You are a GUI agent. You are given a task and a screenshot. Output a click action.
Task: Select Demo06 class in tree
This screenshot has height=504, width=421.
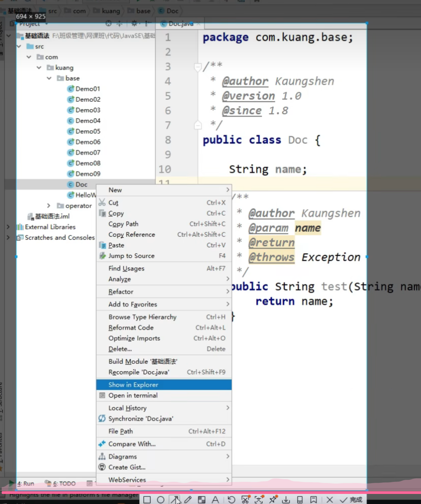pos(84,142)
